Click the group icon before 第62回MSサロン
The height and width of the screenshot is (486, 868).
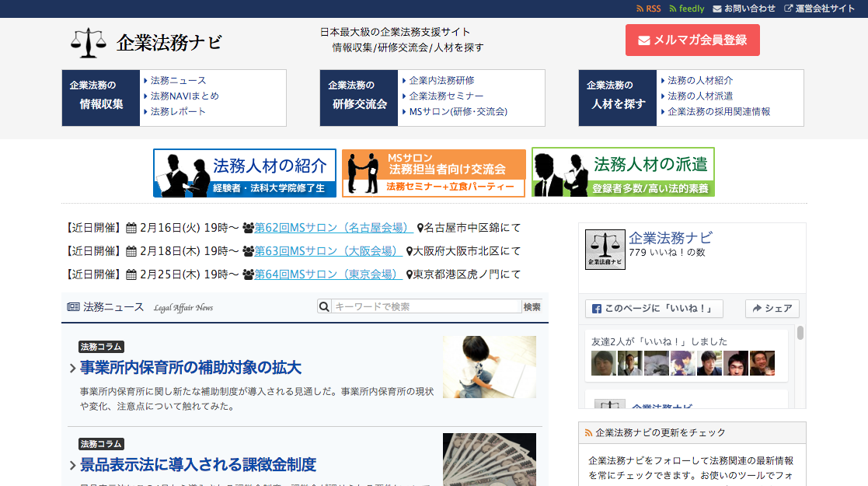[x=248, y=228]
